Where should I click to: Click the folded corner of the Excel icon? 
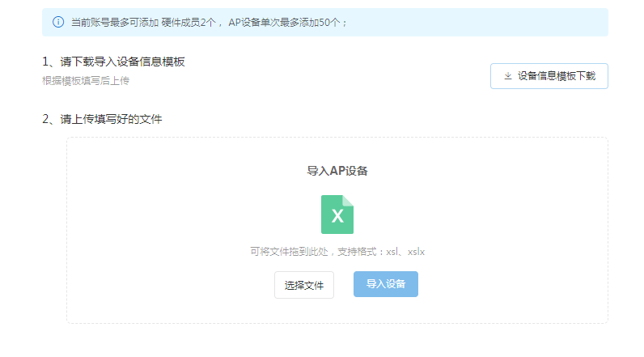[349, 200]
